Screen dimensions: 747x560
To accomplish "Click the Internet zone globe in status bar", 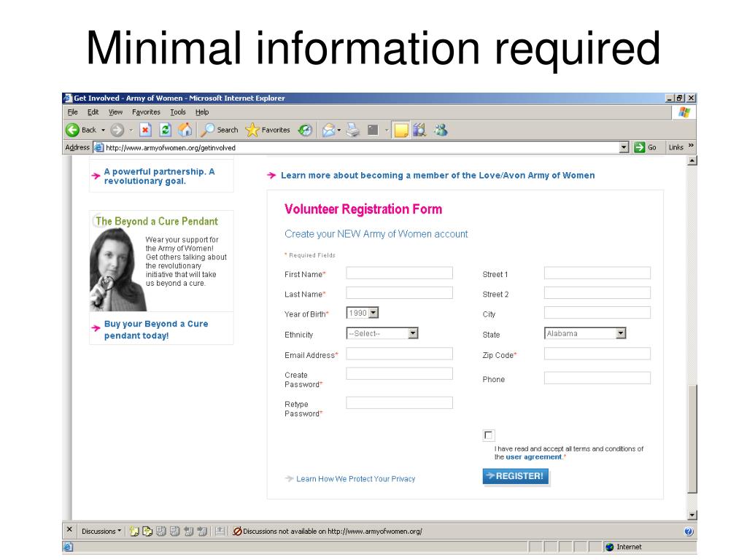I will click(x=609, y=547).
